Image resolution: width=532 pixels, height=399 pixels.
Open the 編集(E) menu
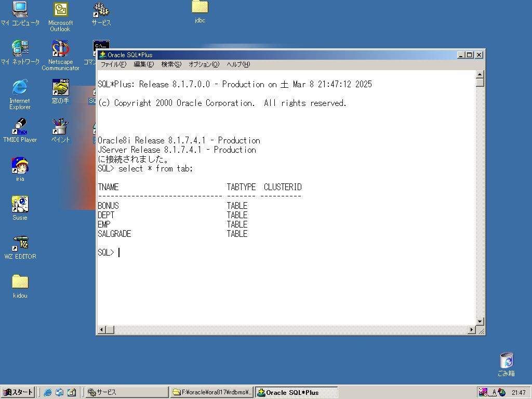point(143,64)
